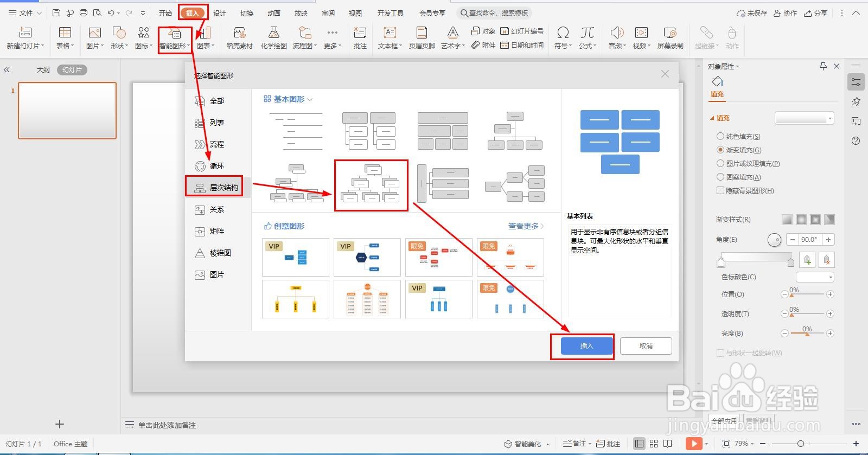Adjust the 亮度 brightness slider
868x455 pixels.
pos(807,333)
